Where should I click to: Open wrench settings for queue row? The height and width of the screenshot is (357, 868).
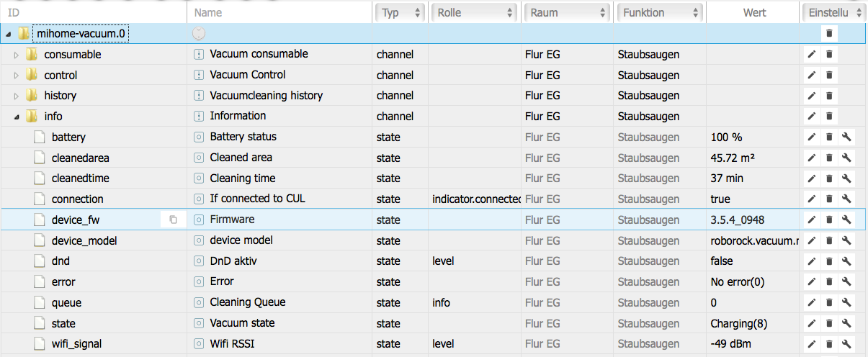tap(846, 302)
